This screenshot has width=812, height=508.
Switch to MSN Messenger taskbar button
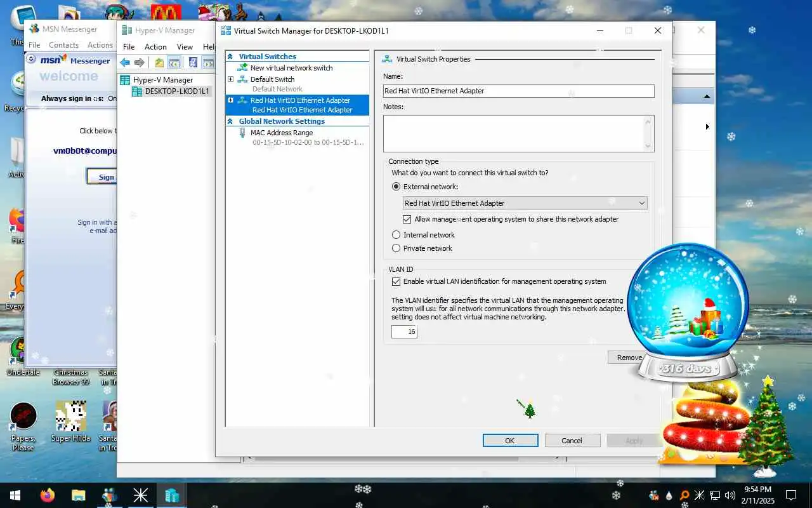(x=109, y=495)
